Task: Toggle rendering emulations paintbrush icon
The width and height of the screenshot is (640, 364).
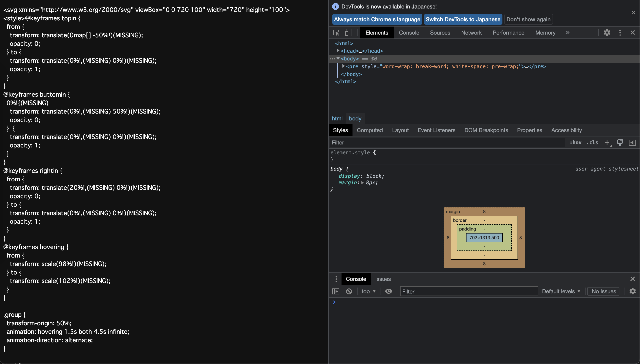Action: click(x=620, y=142)
